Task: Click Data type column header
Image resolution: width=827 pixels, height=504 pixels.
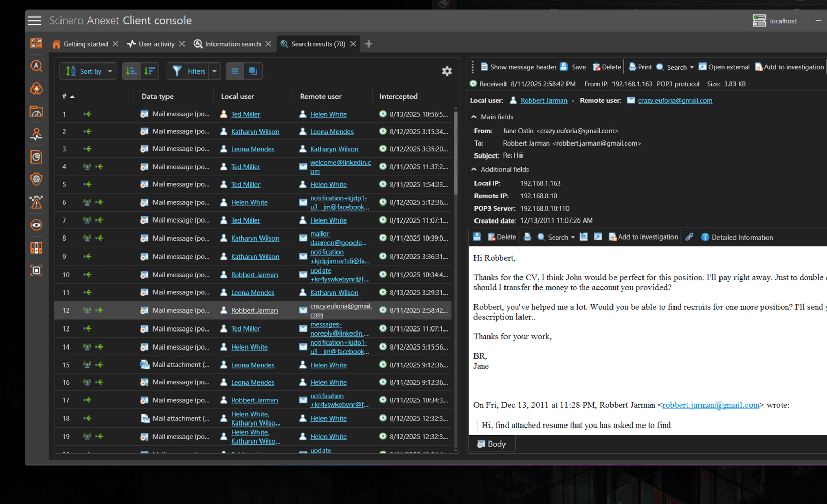Action: (158, 96)
